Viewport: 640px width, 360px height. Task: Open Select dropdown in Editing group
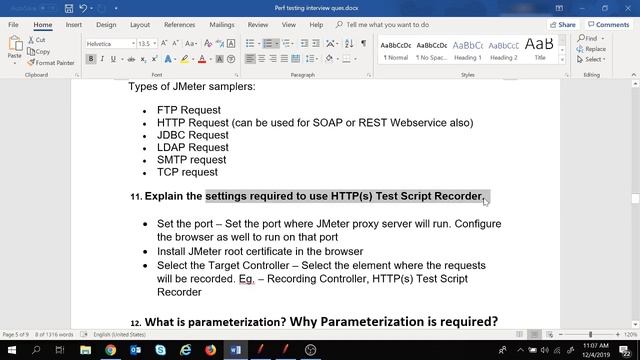coord(591,60)
